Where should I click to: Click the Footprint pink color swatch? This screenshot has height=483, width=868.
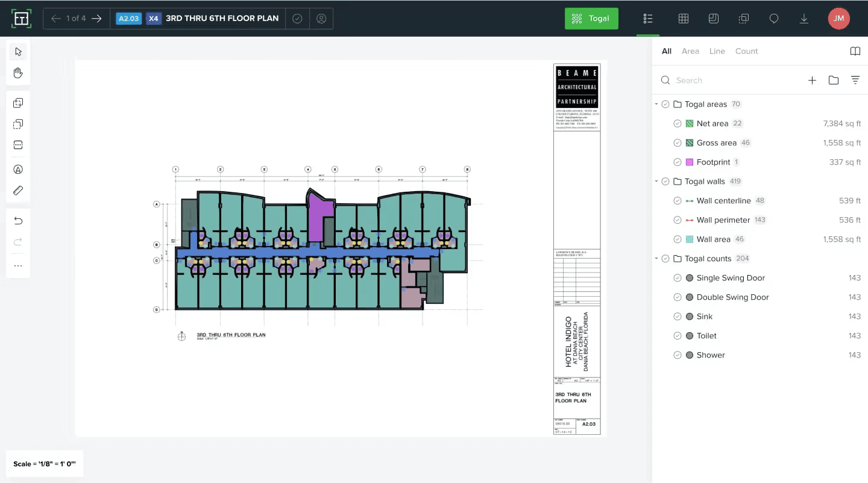click(x=690, y=162)
